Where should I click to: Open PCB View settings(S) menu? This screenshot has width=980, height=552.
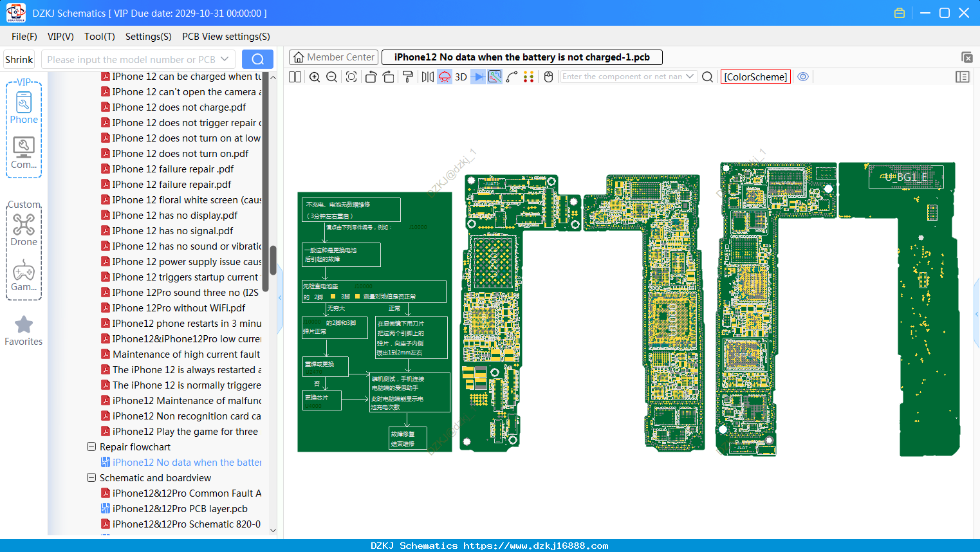[x=226, y=37]
